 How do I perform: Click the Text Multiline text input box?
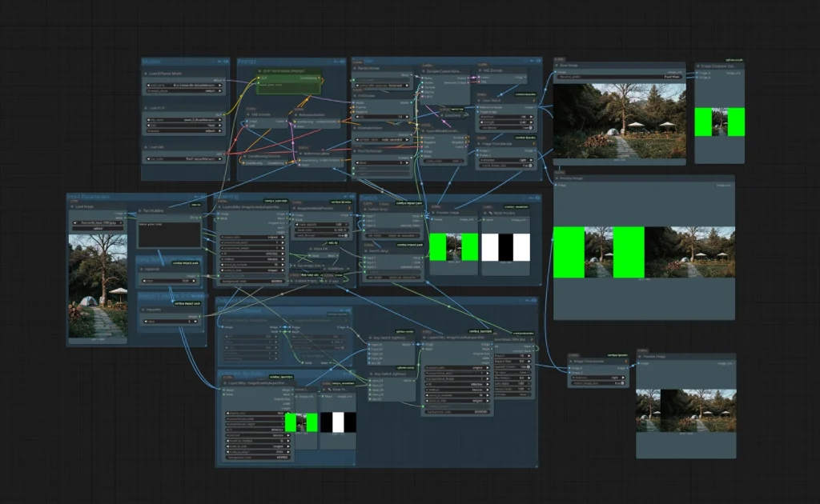169,234
